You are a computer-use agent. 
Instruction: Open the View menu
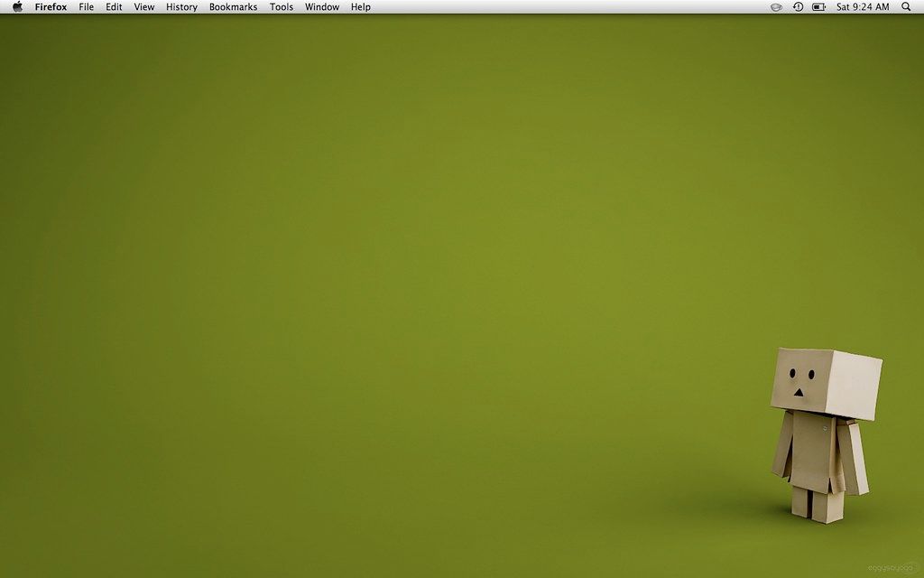(143, 7)
